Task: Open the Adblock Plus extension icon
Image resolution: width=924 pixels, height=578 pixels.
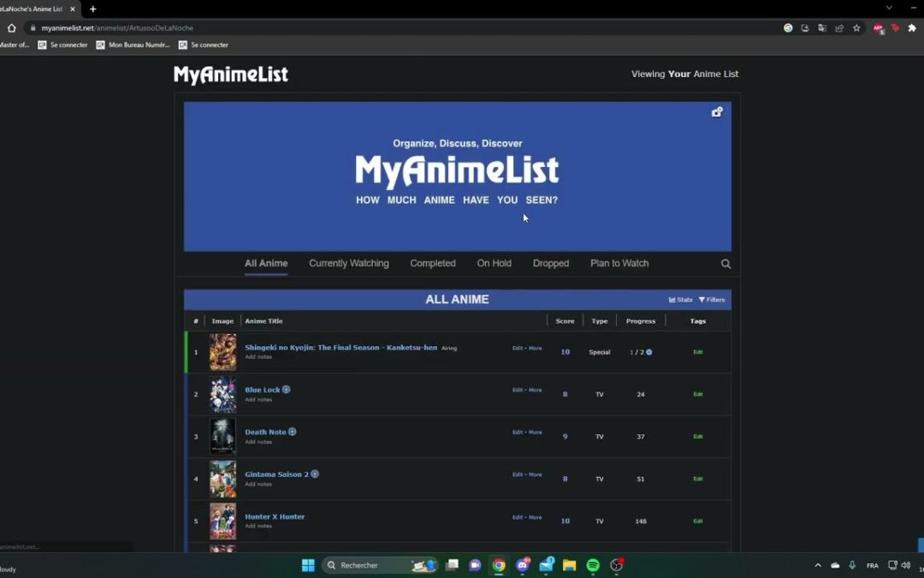Action: pyautogui.click(x=879, y=28)
